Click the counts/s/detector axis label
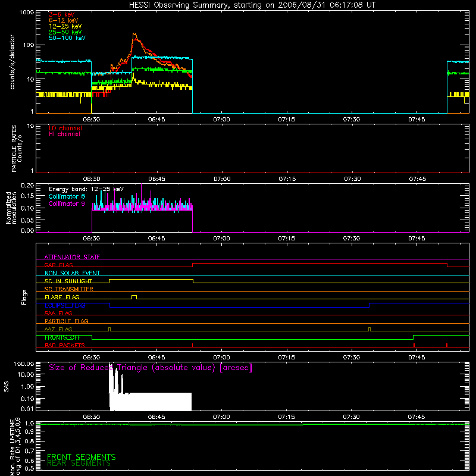This screenshot has height=476, width=476. pos(12,62)
